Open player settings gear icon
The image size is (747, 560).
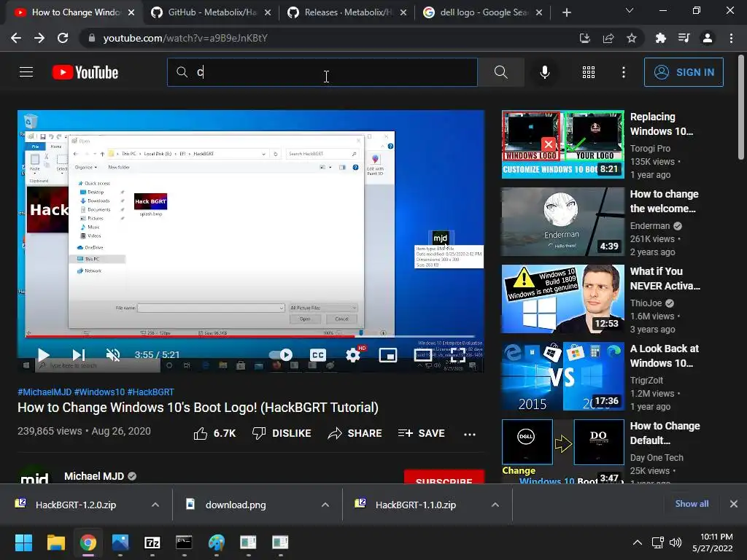tap(353, 355)
